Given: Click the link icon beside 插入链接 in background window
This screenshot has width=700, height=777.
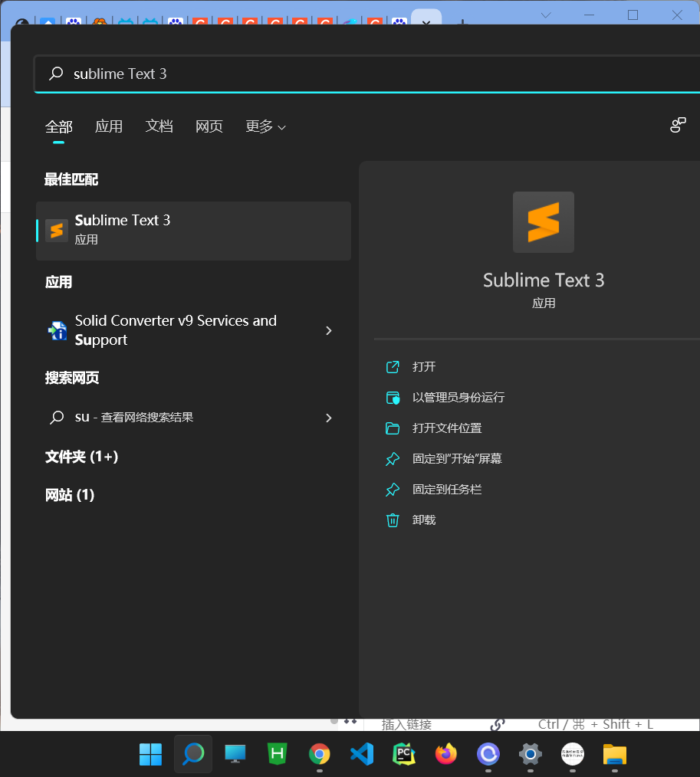Looking at the screenshot, I should coord(498,724).
